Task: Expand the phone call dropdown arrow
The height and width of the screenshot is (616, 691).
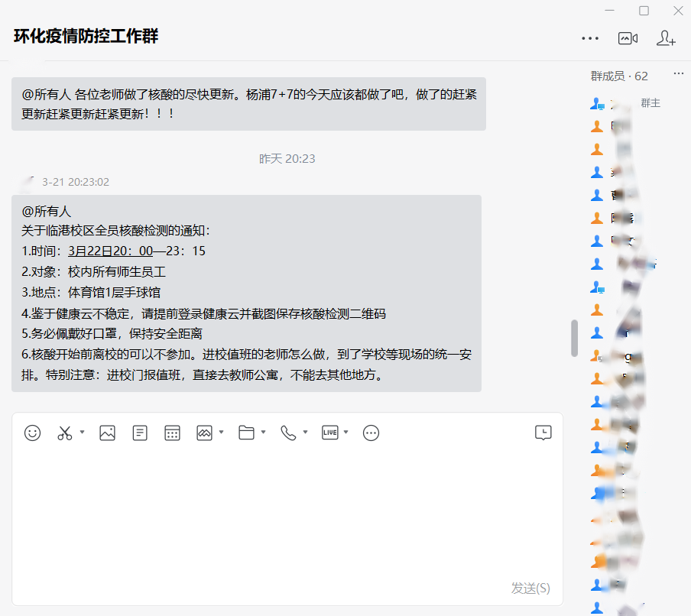Action: [x=305, y=433]
